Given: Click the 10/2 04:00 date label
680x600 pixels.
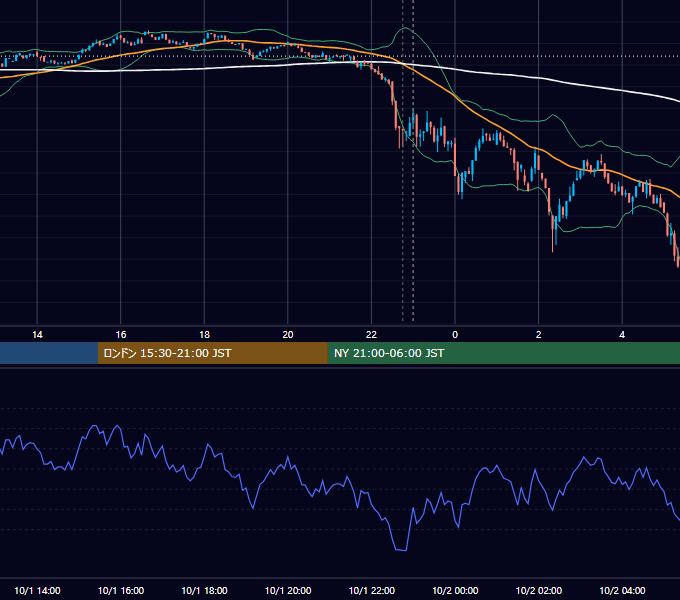Looking at the screenshot, I should (622, 590).
